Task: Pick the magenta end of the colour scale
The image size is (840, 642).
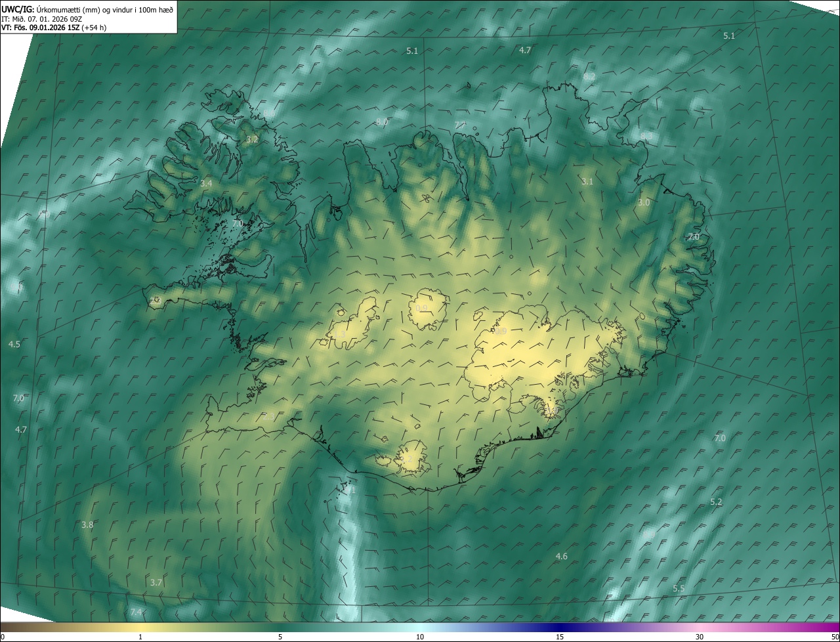Action: tap(830, 628)
